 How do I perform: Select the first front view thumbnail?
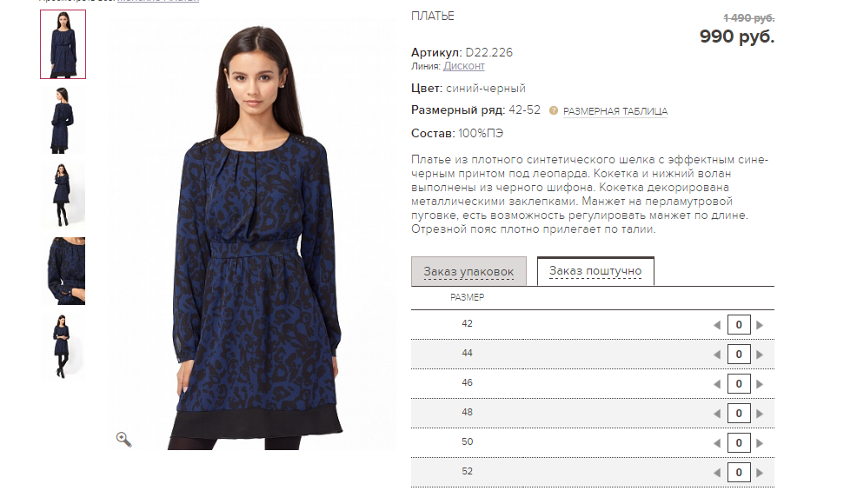click(x=63, y=44)
